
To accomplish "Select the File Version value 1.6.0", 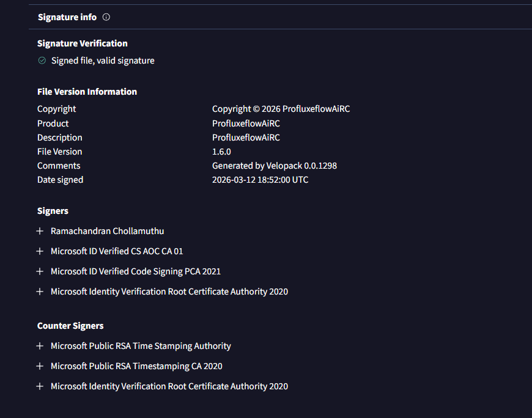I will 221,152.
